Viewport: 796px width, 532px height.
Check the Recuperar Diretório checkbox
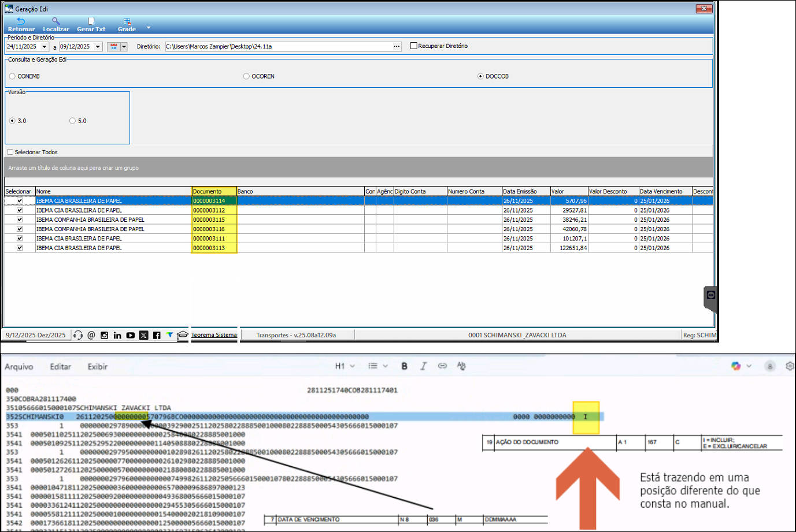click(x=414, y=46)
